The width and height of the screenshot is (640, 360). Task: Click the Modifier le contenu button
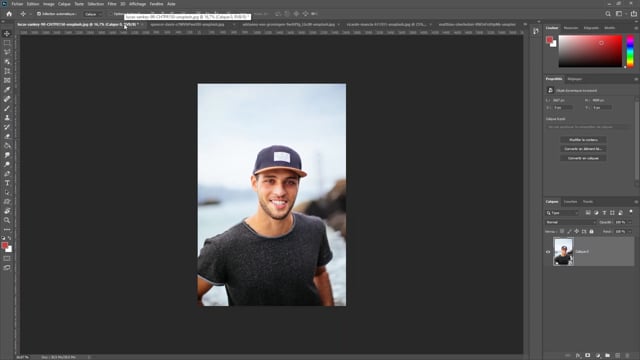click(x=583, y=140)
